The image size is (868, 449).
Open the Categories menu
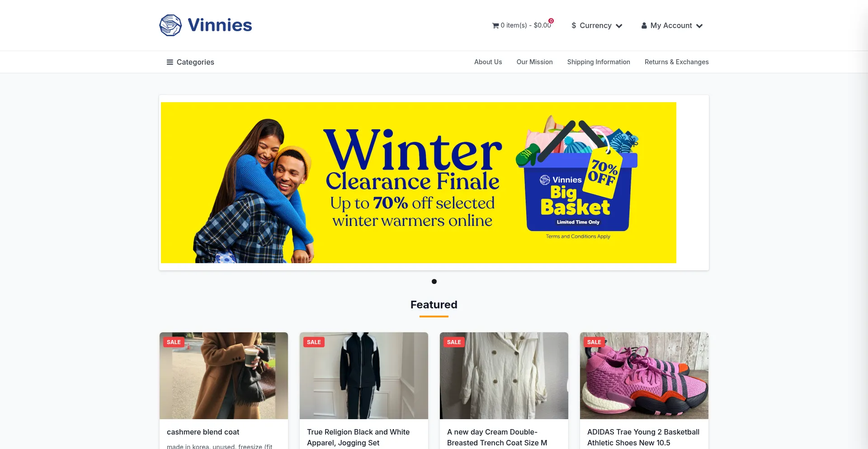coord(190,62)
